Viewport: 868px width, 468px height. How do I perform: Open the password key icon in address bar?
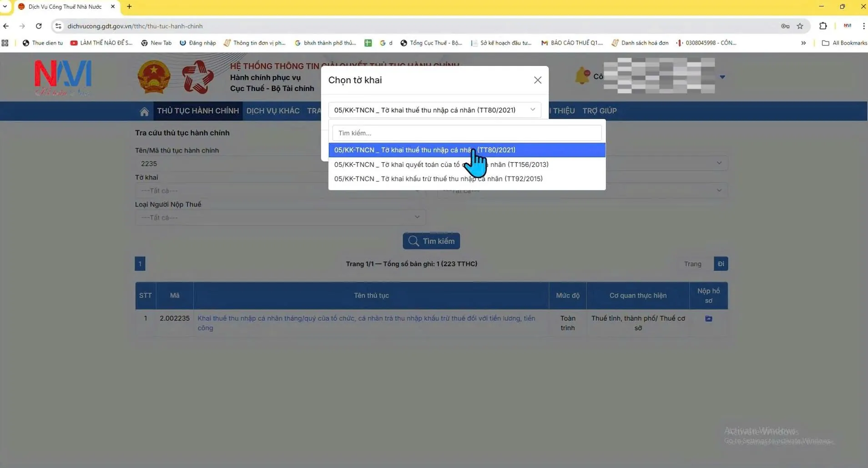785,26
